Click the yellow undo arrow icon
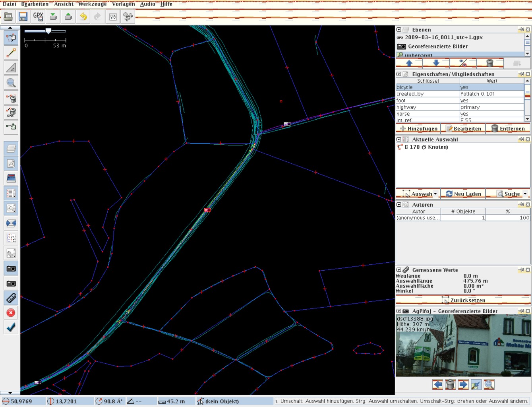 pos(83,16)
